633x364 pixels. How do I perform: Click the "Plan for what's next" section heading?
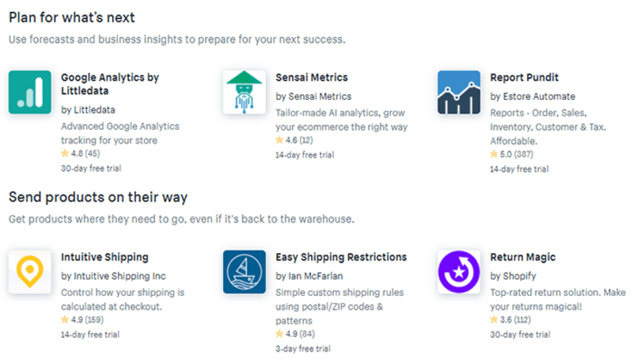71,17
